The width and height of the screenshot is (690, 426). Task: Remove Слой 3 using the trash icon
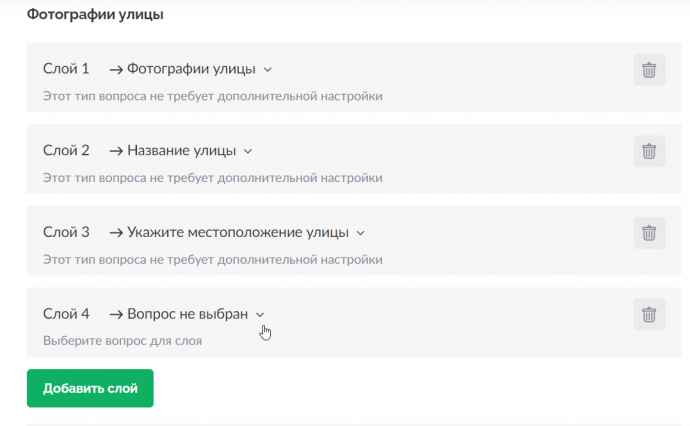click(x=649, y=233)
